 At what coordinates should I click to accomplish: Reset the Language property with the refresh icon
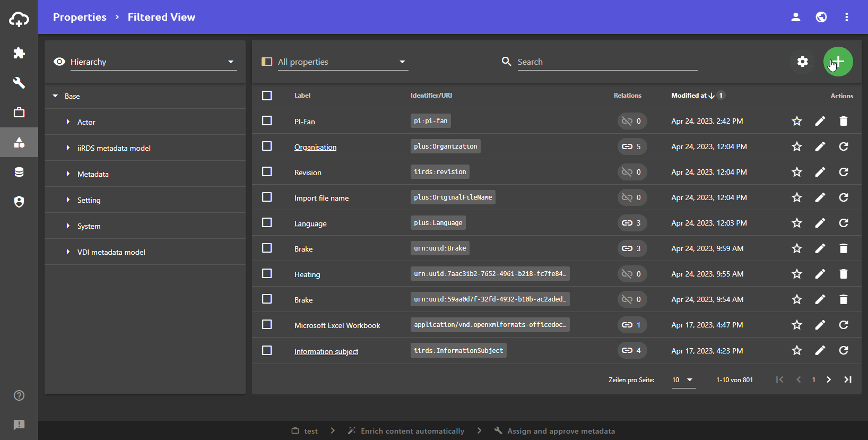[844, 223]
